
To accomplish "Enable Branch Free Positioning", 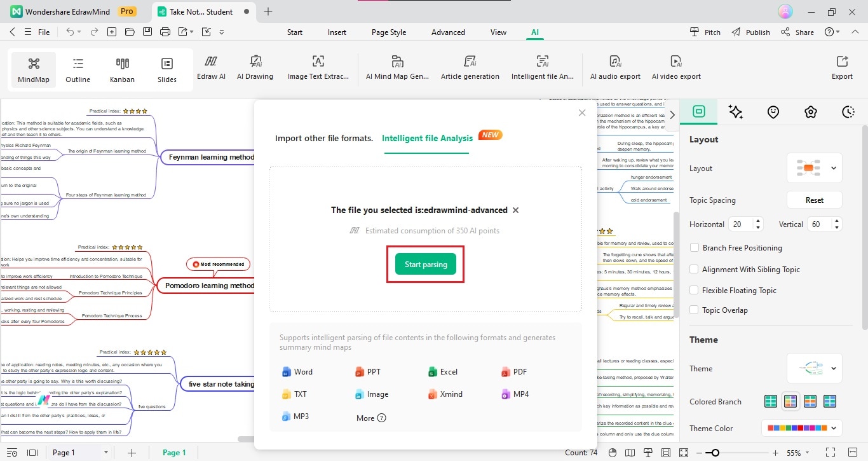I will [x=694, y=248].
